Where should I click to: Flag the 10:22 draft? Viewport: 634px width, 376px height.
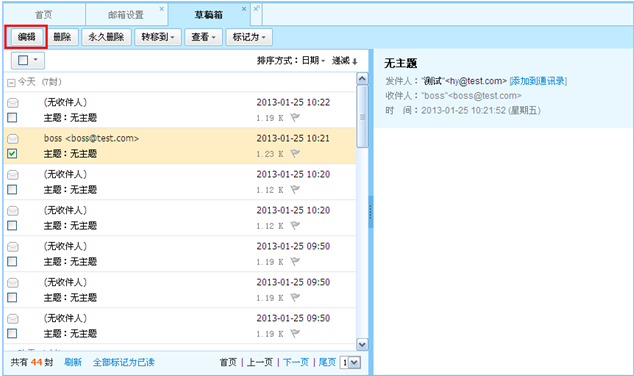tap(295, 118)
